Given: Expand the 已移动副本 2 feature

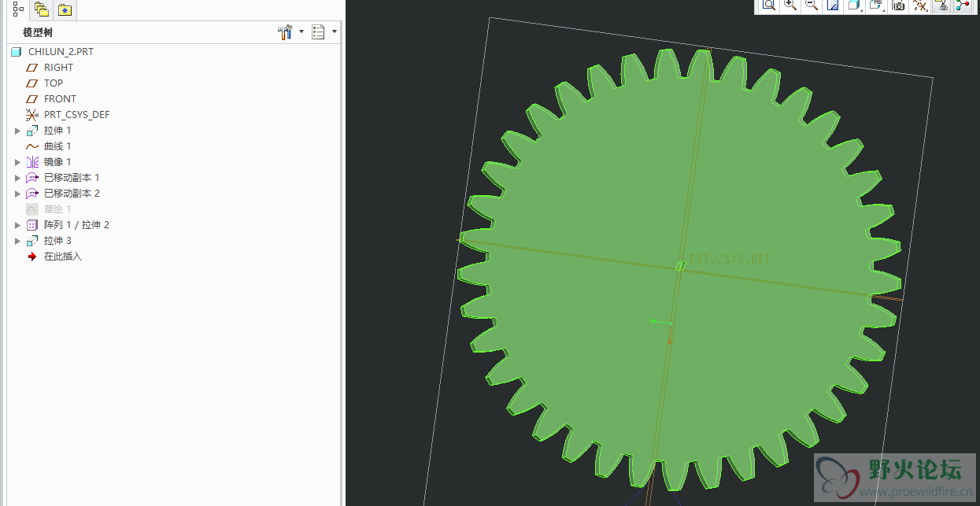Looking at the screenshot, I should click(x=18, y=194).
